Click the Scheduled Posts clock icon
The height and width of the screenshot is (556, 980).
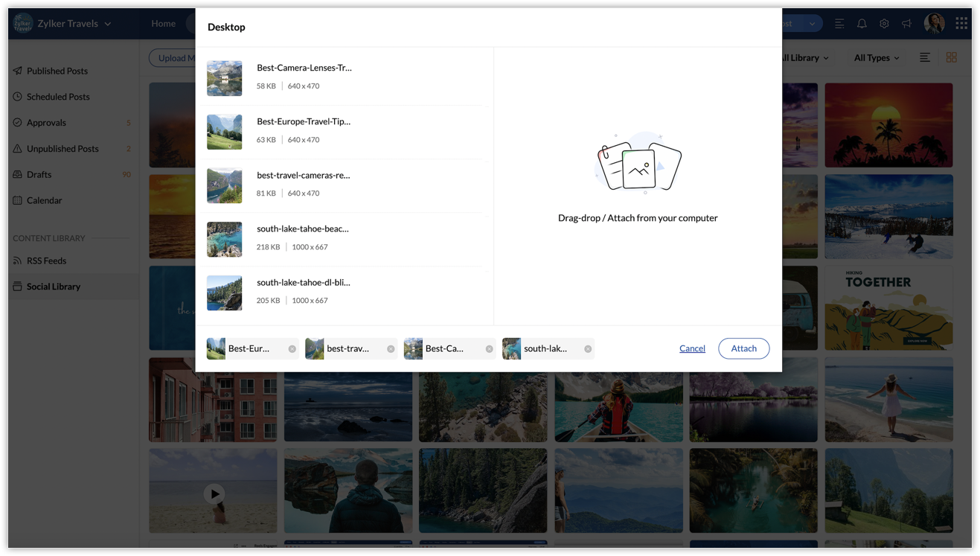coord(18,97)
